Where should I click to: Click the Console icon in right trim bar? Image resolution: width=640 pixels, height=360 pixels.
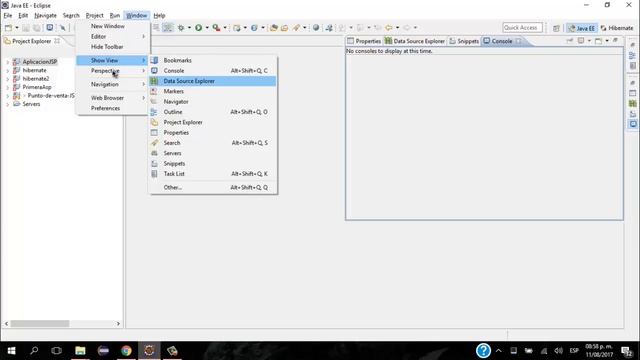pos(632,124)
